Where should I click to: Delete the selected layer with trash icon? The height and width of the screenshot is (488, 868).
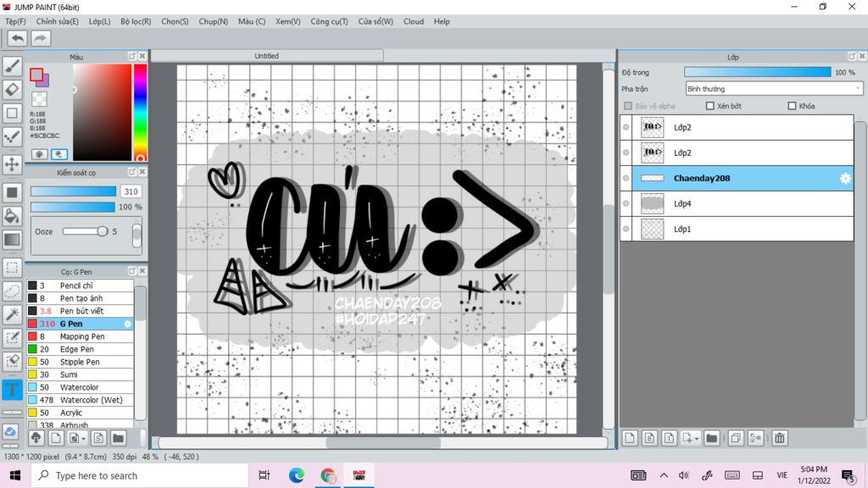tap(780, 438)
